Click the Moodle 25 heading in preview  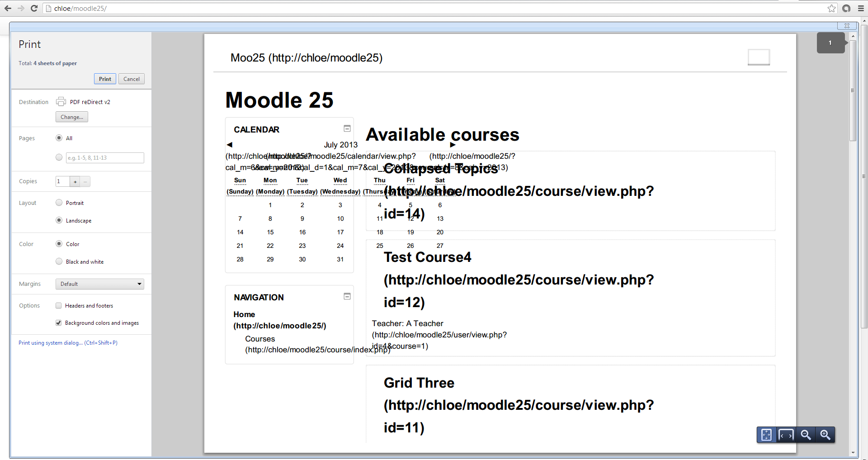tap(279, 100)
